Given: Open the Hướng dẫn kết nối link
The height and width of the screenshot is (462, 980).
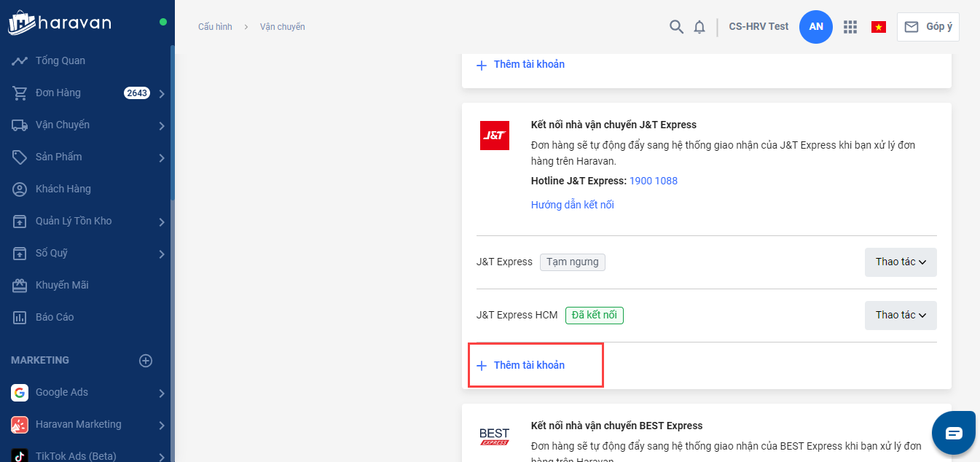Looking at the screenshot, I should click(x=573, y=205).
